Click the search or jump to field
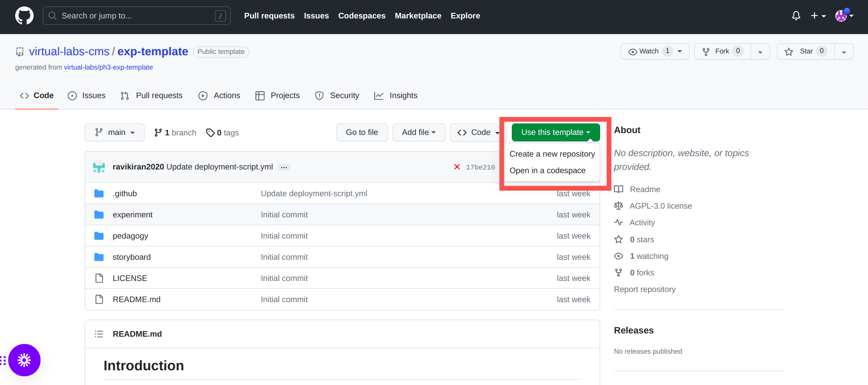Viewport: 868px width, 385px height. click(x=137, y=16)
